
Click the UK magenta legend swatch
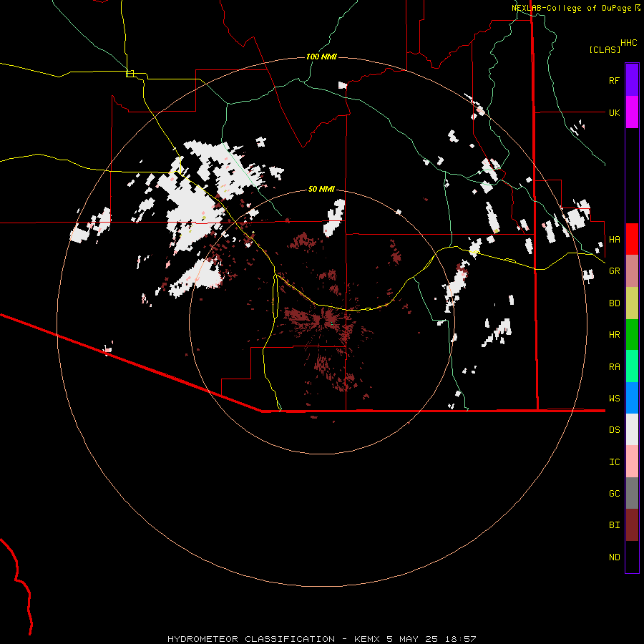(632, 112)
